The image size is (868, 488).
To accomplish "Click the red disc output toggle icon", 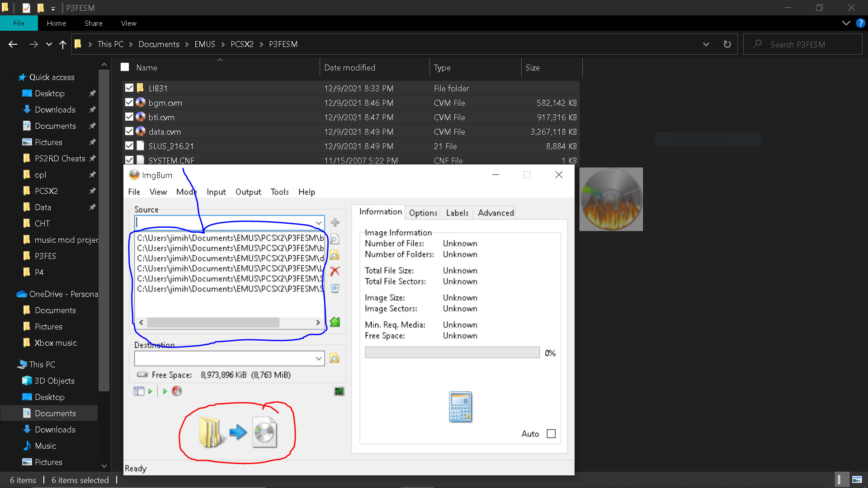I will [x=177, y=391].
